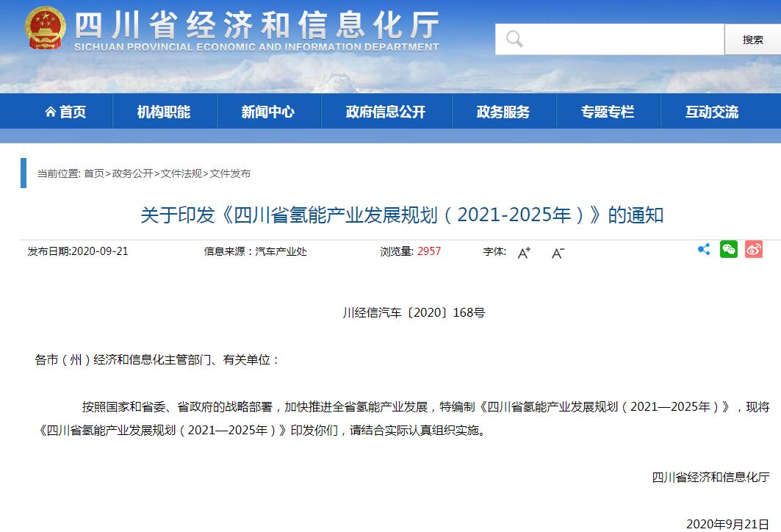This screenshot has height=532, width=781.
Task: Click the view count 2957
Action: (429, 251)
